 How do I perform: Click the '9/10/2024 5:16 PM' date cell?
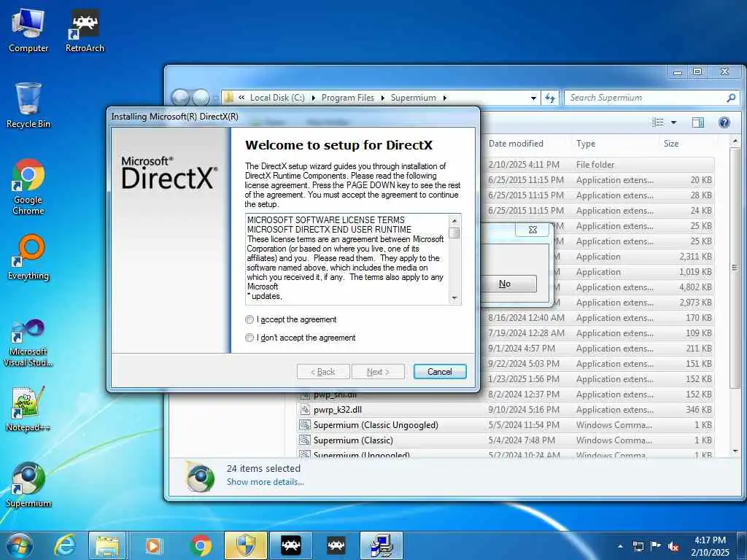point(524,410)
